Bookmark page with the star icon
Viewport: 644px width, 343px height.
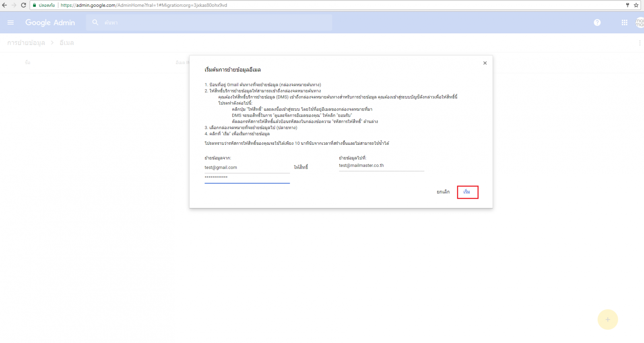pyautogui.click(x=636, y=5)
